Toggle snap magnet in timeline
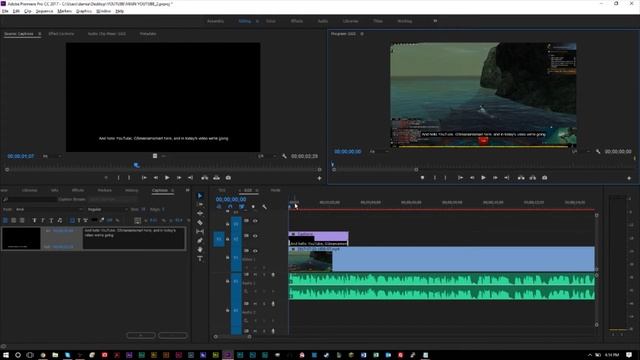This screenshot has height=360, width=640. (230, 207)
